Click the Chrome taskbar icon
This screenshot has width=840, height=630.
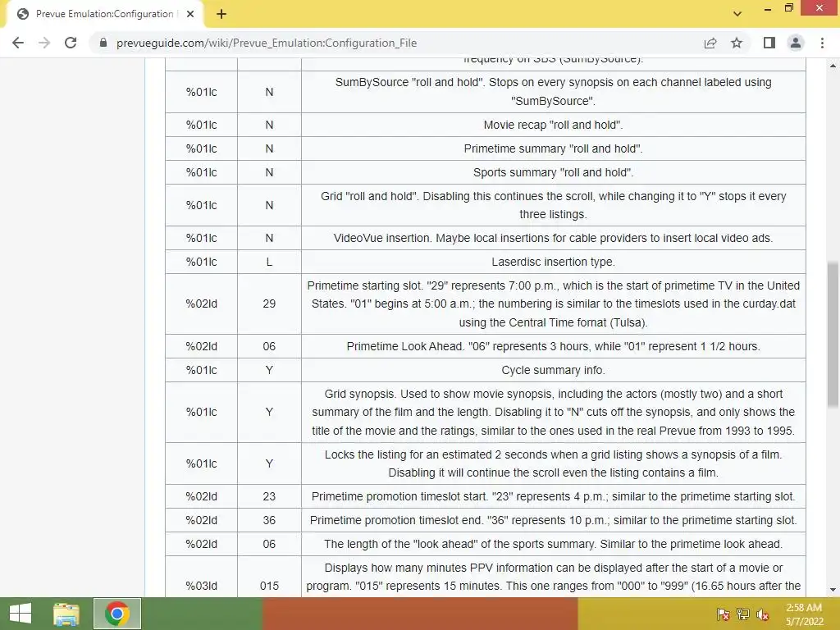pyautogui.click(x=116, y=614)
